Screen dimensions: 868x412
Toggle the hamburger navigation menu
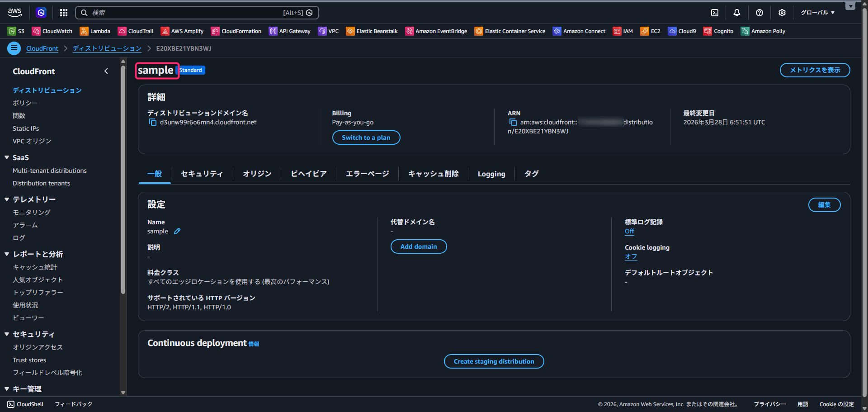pyautogui.click(x=14, y=48)
